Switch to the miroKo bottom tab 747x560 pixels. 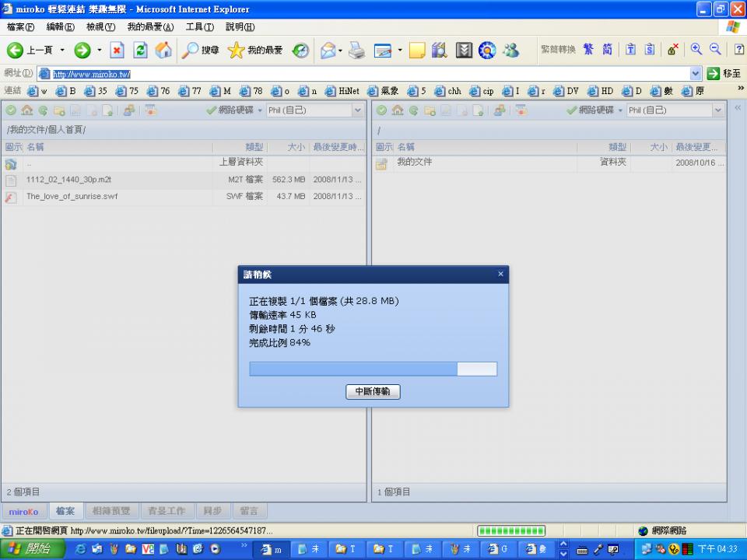click(x=23, y=512)
